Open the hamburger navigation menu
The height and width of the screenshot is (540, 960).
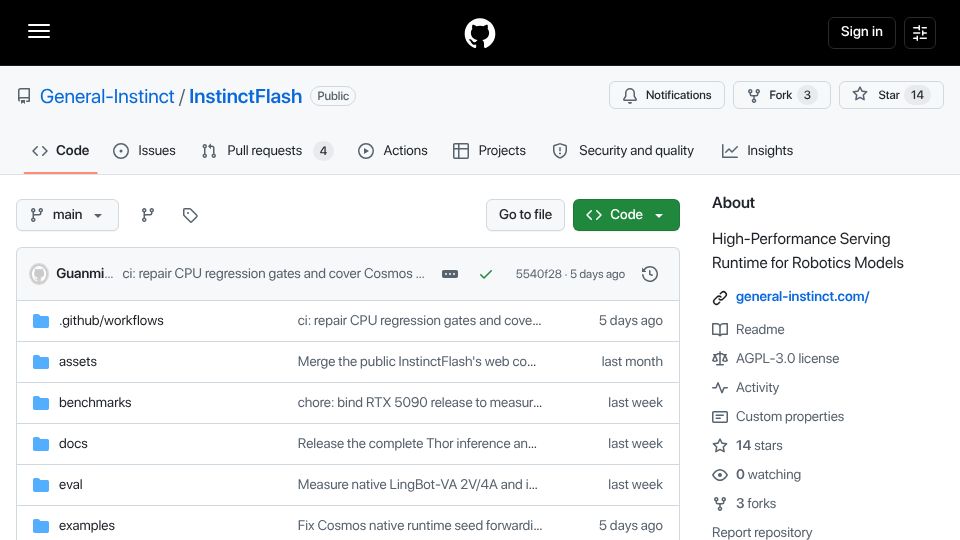pyautogui.click(x=39, y=31)
